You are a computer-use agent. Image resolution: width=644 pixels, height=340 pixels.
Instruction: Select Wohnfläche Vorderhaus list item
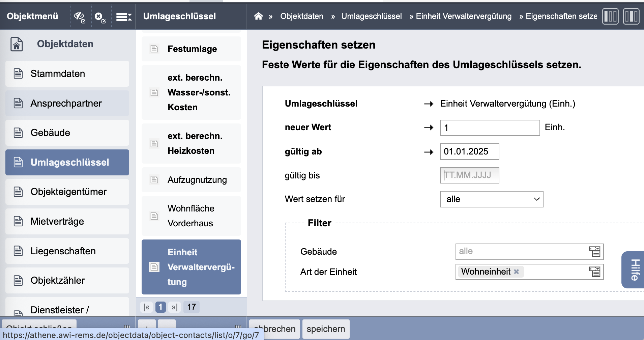(191, 216)
